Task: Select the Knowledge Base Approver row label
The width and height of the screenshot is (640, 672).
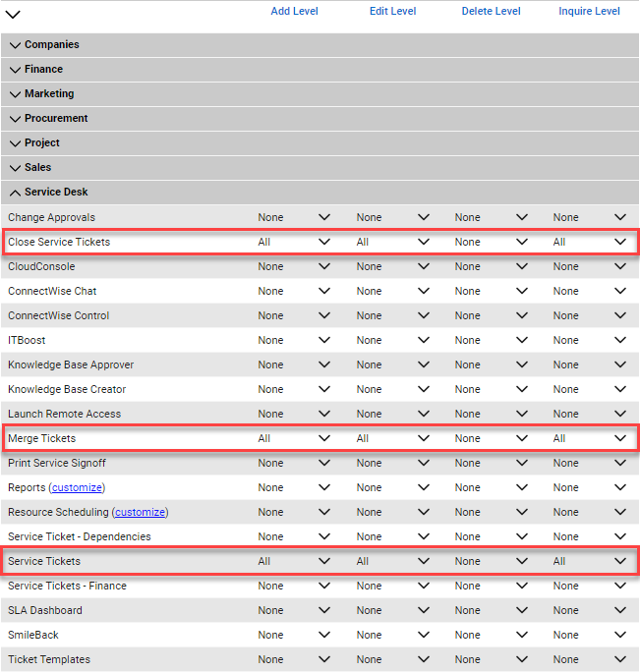Action: tap(71, 364)
